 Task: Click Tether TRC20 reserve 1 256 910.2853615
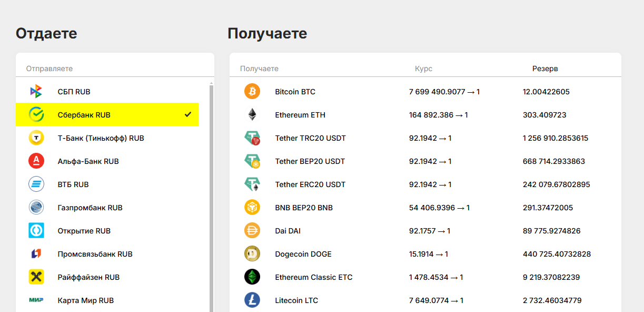[556, 138]
